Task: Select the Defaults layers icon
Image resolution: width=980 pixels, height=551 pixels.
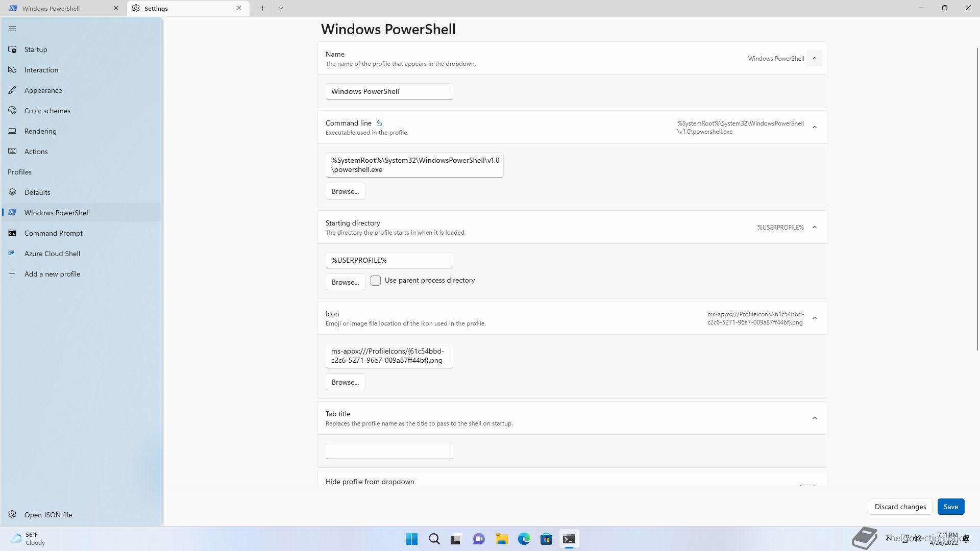Action: (x=12, y=192)
